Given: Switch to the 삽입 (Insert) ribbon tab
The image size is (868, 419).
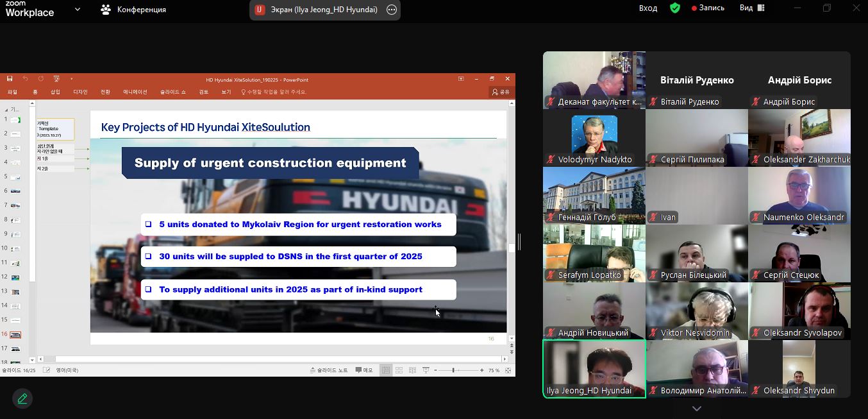Looking at the screenshot, I should pyautogui.click(x=56, y=92).
